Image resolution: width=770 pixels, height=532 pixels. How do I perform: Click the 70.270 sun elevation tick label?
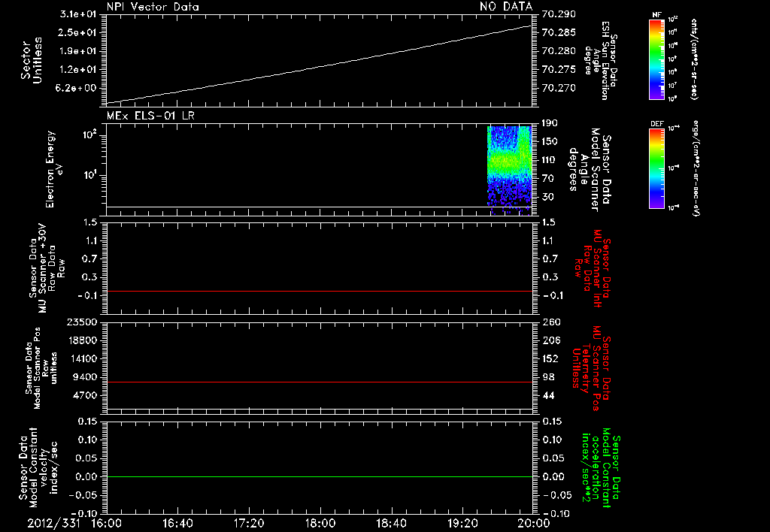559,88
